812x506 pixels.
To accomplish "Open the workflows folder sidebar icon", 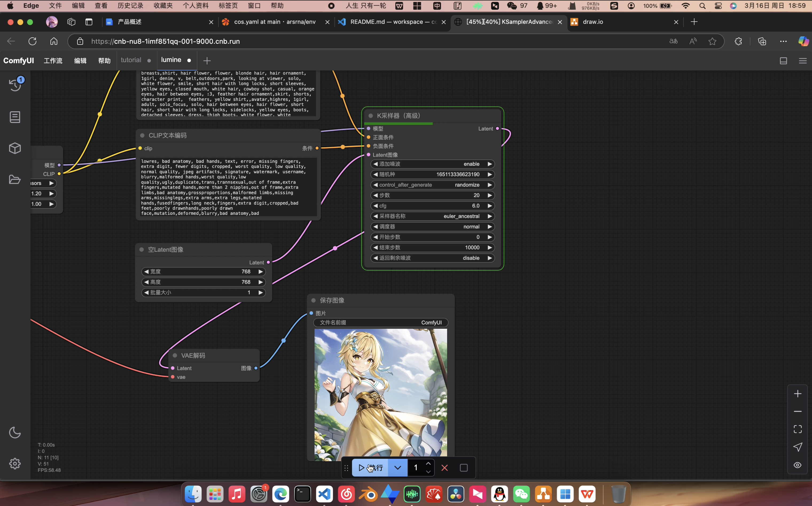I will coord(15,179).
